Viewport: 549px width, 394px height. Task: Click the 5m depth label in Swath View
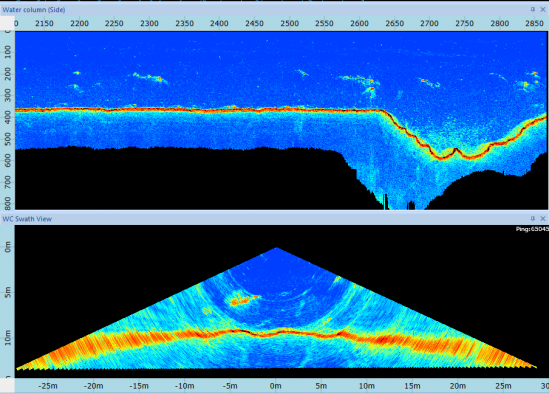(x=8, y=292)
